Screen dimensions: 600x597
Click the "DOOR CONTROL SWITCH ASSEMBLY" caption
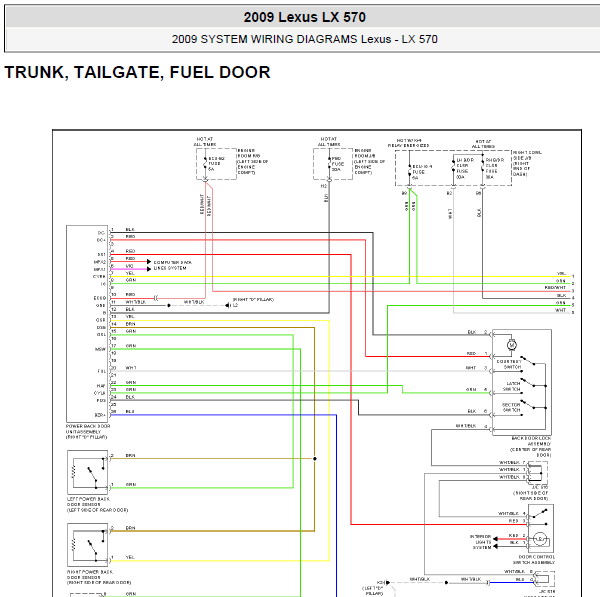point(533,559)
